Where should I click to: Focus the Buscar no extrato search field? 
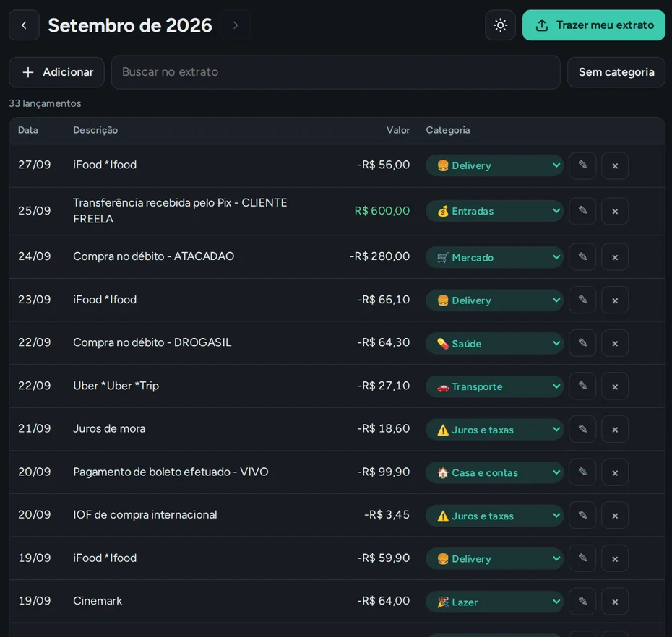click(335, 72)
